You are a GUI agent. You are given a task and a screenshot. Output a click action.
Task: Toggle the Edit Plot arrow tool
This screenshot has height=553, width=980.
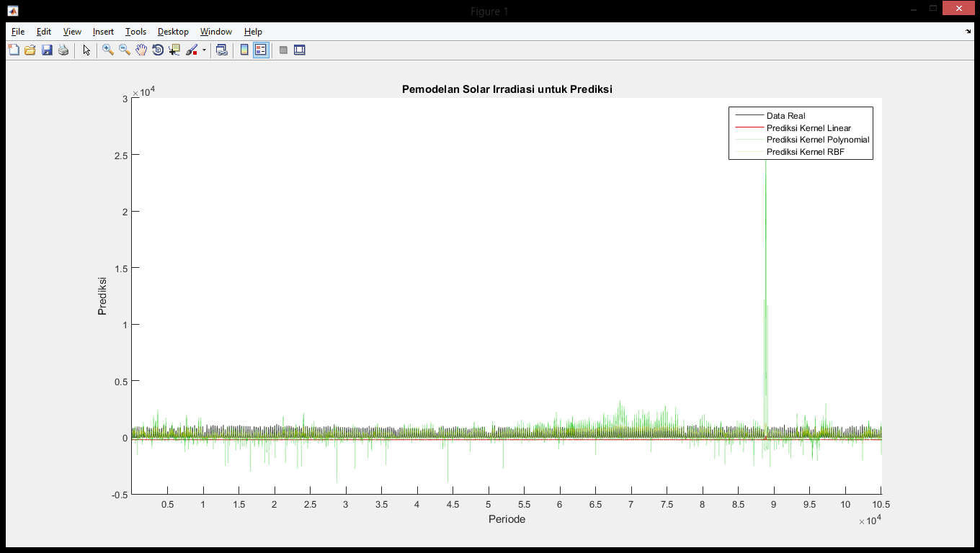pos(86,50)
